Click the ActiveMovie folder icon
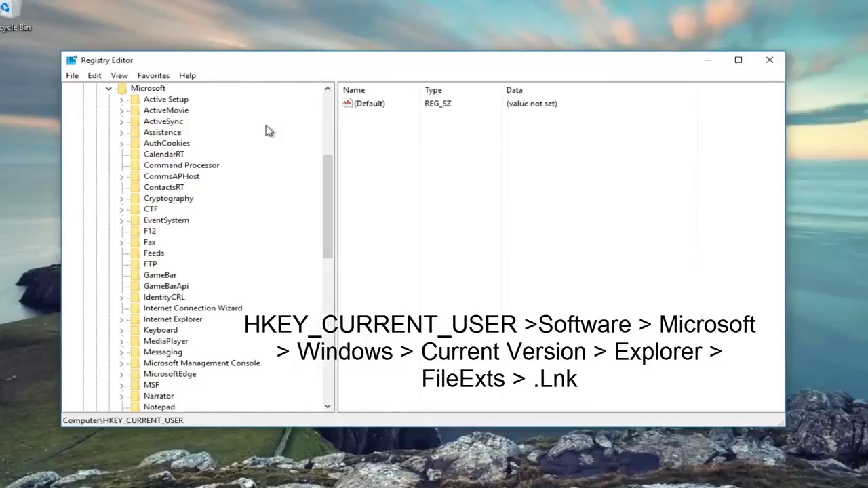868x488 pixels. (135, 110)
